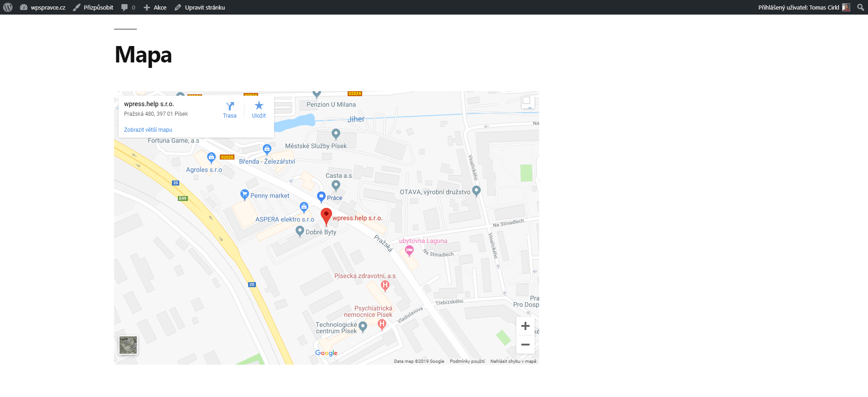This screenshot has width=868, height=397.
Task: Click the search magnifier in admin bar
Action: click(860, 7)
